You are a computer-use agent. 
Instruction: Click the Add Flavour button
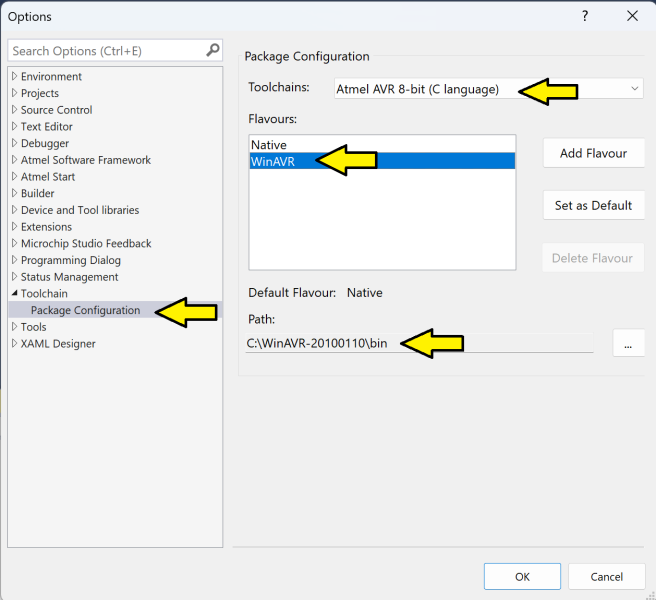(x=593, y=153)
